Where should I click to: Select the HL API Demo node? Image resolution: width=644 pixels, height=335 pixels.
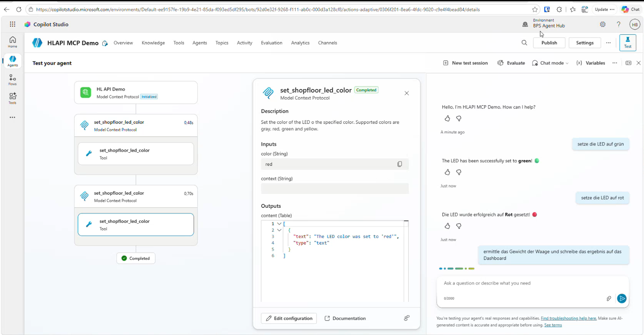(x=136, y=92)
